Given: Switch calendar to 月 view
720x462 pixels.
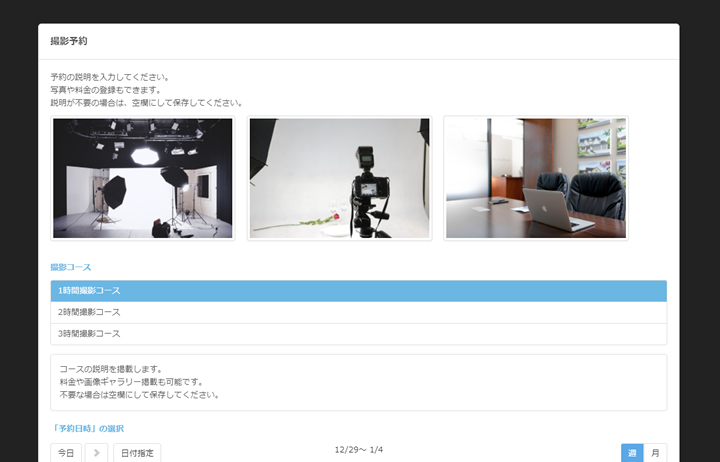Looking at the screenshot, I should click(x=655, y=453).
